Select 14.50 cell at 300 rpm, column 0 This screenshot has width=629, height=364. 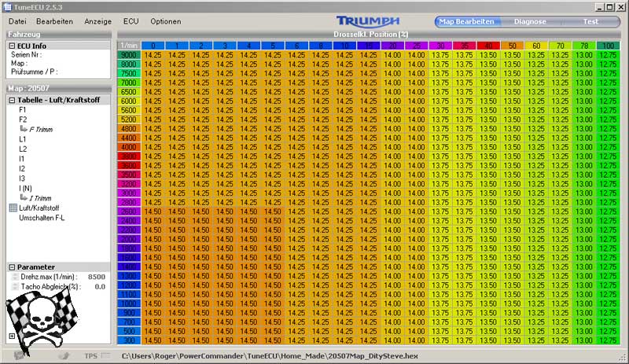click(153, 340)
